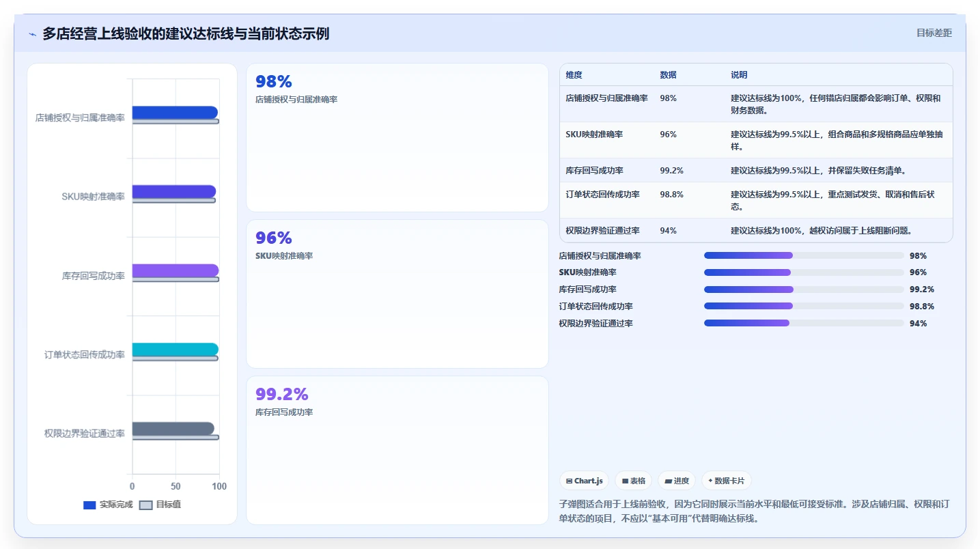
Task: Click the 98% data card value
Action: click(274, 81)
